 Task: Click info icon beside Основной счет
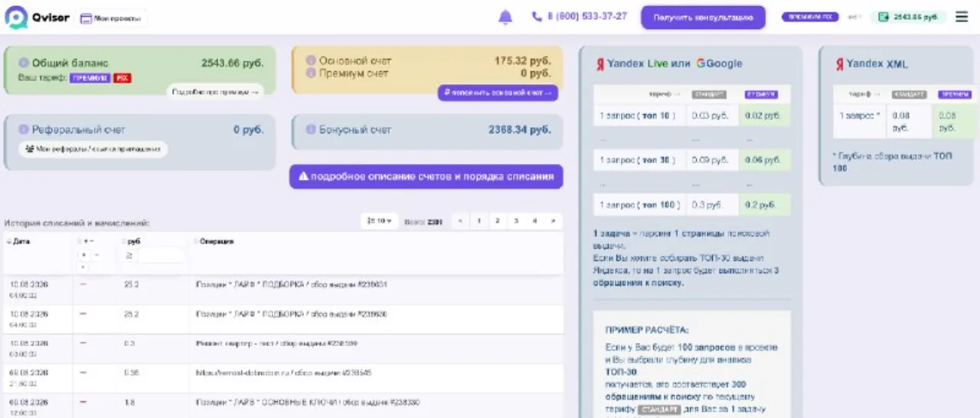click(x=311, y=60)
